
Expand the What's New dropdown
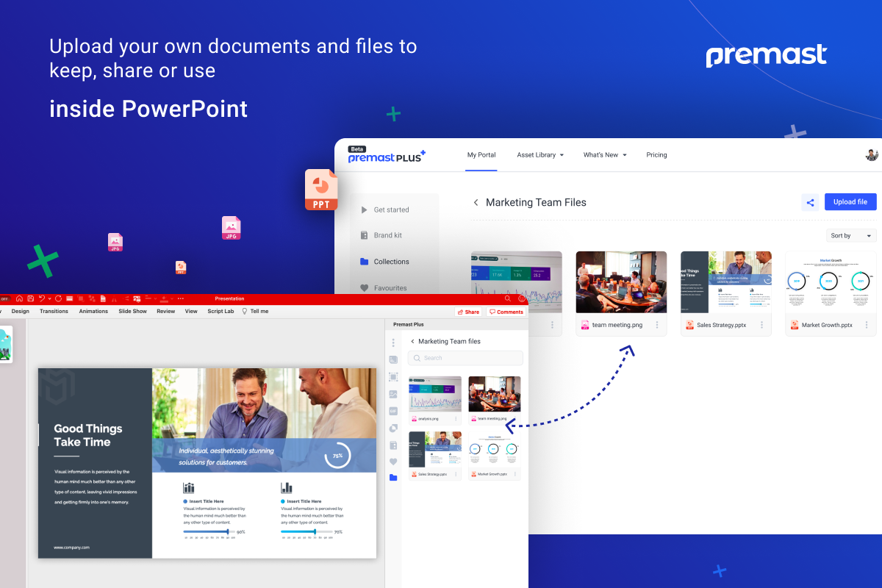(x=605, y=155)
